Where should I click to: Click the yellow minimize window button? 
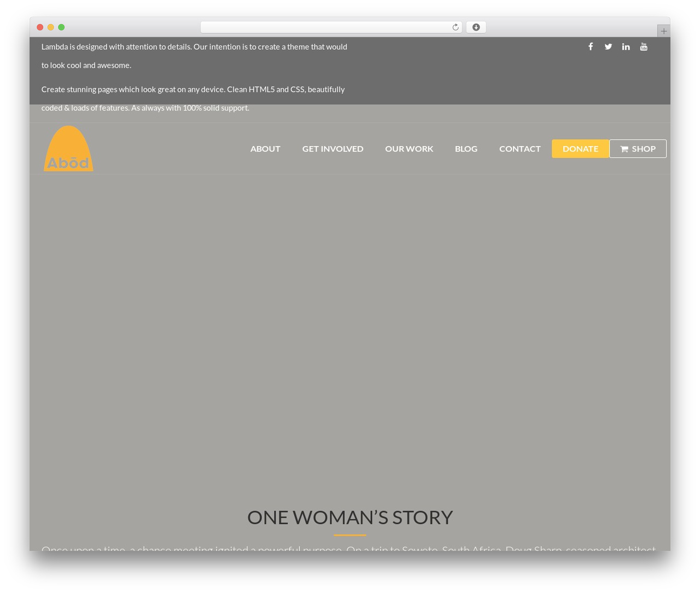51,27
